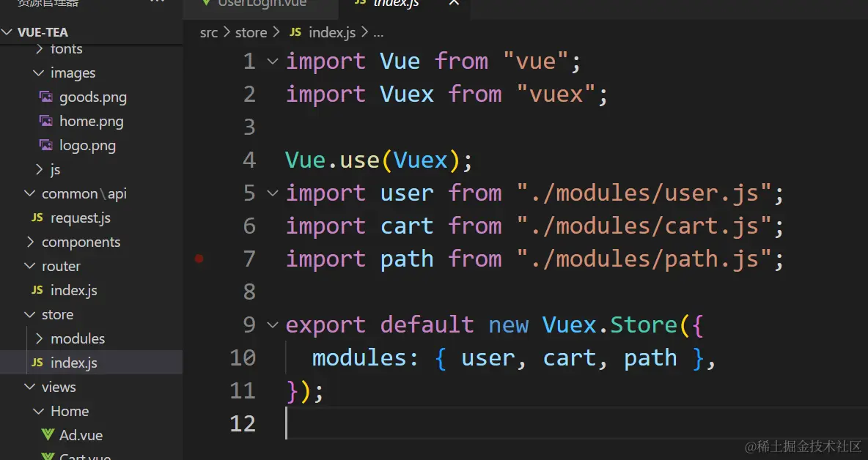868x460 pixels.
Task: Fold the export block at line 9
Action: pos(273,324)
